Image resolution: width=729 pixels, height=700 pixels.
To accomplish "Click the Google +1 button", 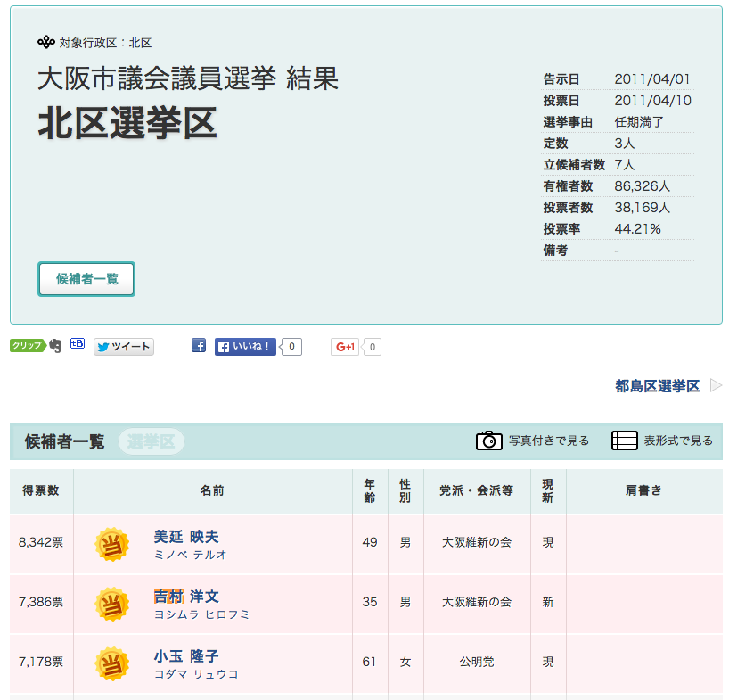I will coord(345,347).
